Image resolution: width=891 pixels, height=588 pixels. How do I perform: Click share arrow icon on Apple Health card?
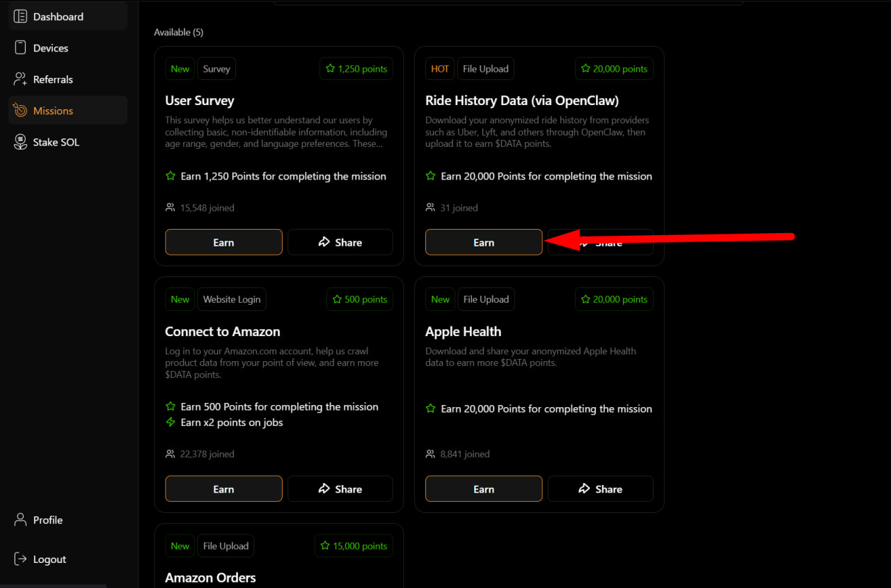click(x=584, y=489)
